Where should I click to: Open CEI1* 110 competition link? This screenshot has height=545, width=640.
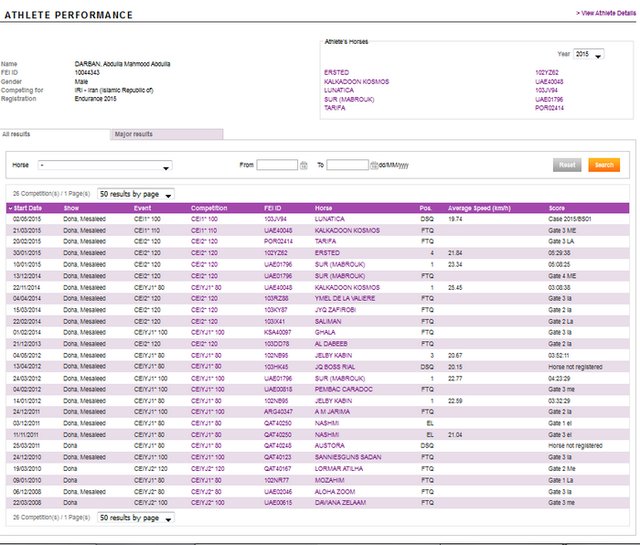204,231
